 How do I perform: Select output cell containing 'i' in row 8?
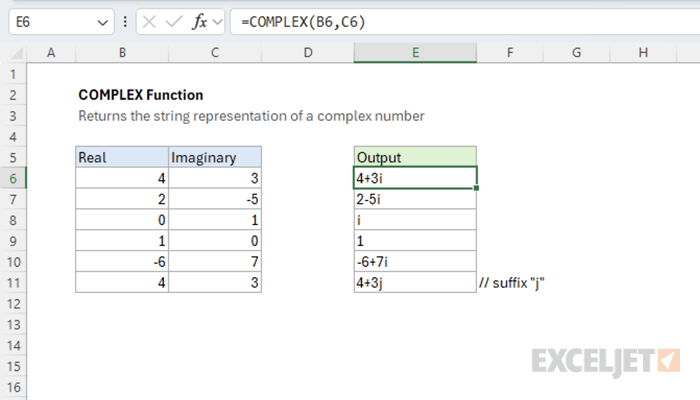coord(415,220)
